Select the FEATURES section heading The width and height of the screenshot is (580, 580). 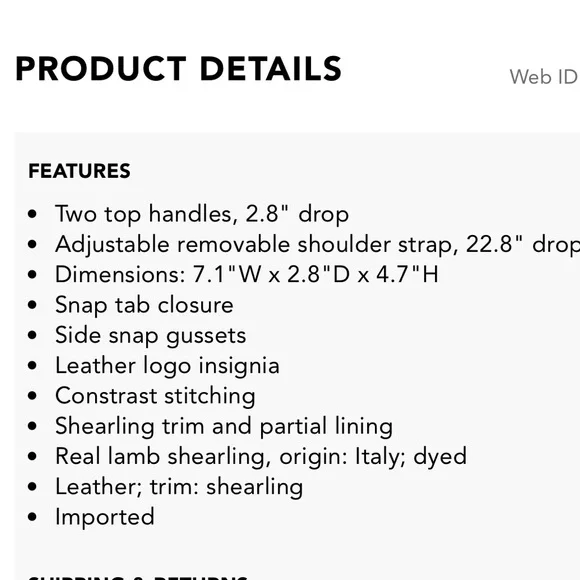(79, 171)
